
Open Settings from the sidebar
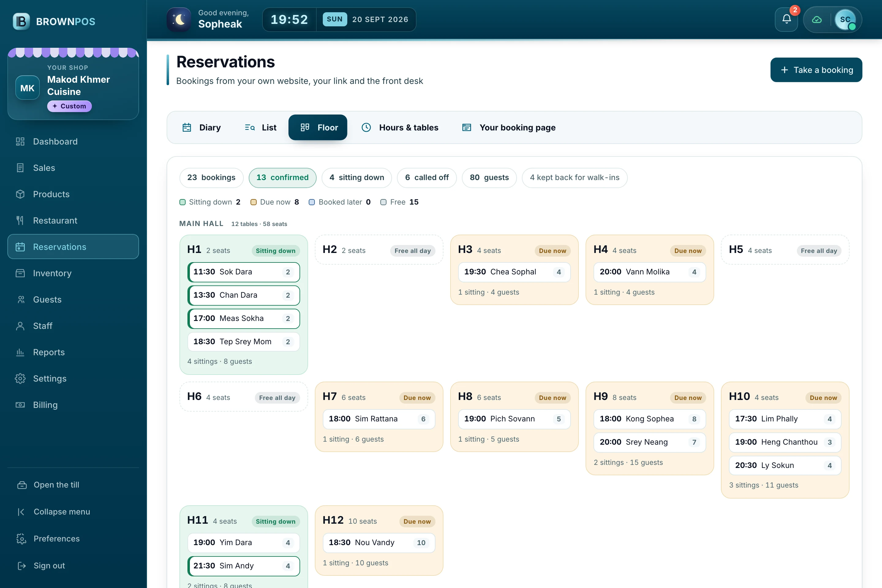coord(73,379)
